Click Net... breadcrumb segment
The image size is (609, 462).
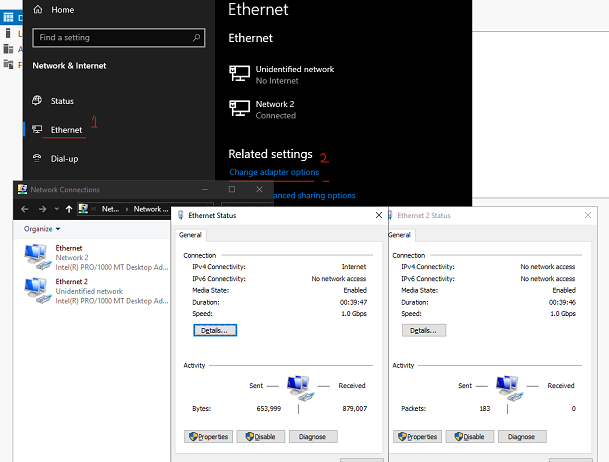[110, 209]
